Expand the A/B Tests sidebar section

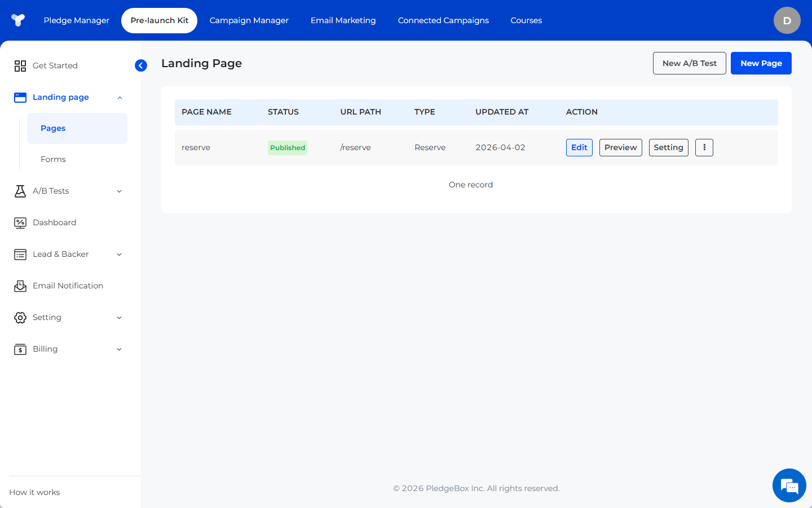pyautogui.click(x=119, y=191)
